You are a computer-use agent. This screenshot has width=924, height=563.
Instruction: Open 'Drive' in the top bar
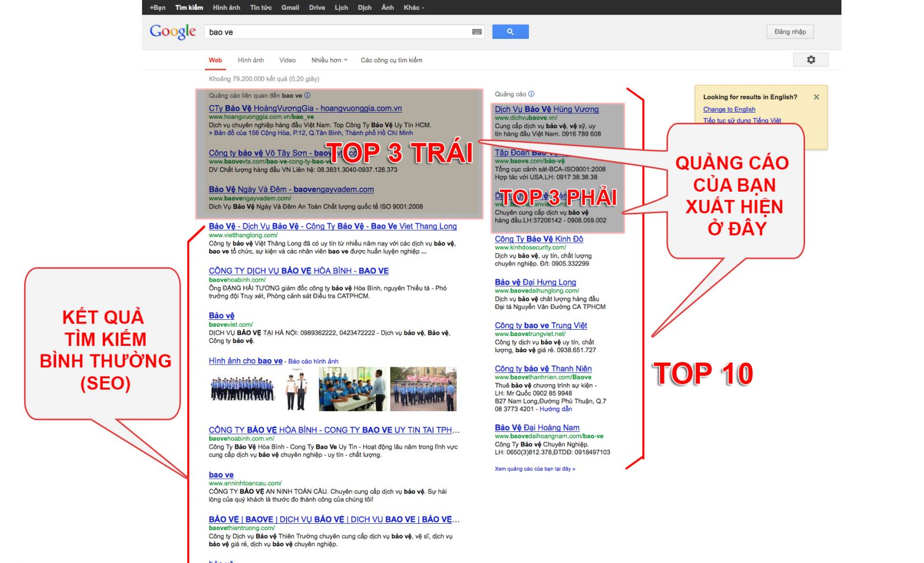pyautogui.click(x=317, y=8)
